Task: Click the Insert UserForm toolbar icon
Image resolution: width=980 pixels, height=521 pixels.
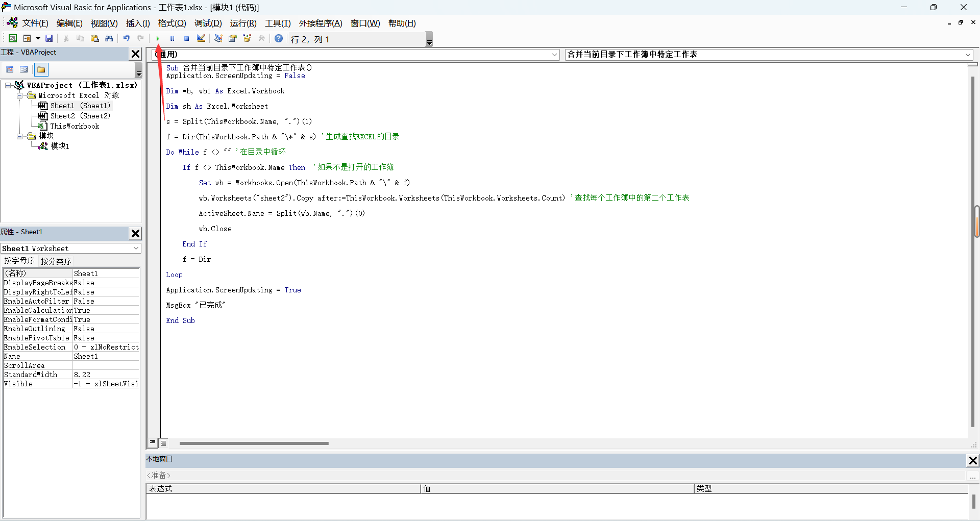Action: 27,38
